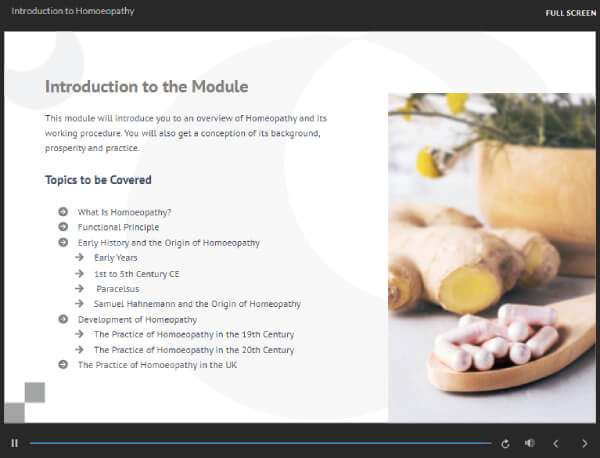The image size is (600, 458).
Task: Click arrow icon beside Paracelsus
Action: click(x=79, y=288)
